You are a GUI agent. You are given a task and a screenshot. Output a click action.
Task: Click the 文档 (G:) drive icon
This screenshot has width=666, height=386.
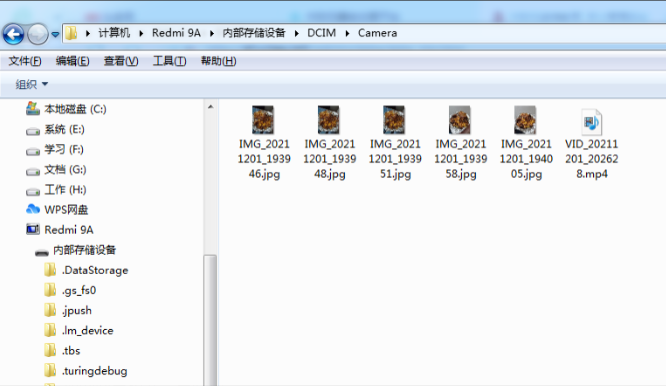tap(33, 171)
